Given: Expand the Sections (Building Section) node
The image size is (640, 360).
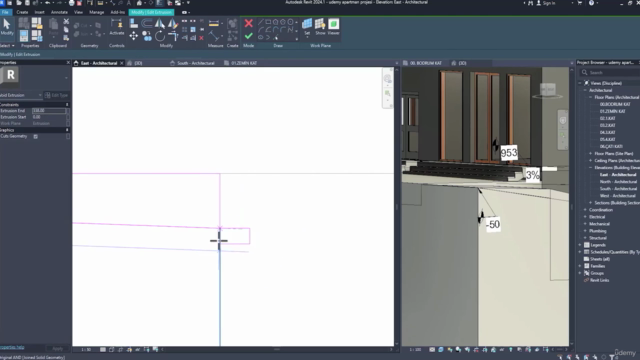Looking at the screenshot, I should point(591,203).
